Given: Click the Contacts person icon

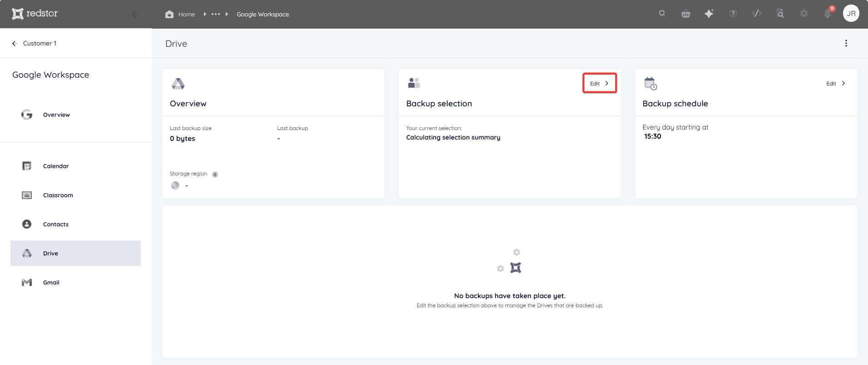Looking at the screenshot, I should click(27, 224).
